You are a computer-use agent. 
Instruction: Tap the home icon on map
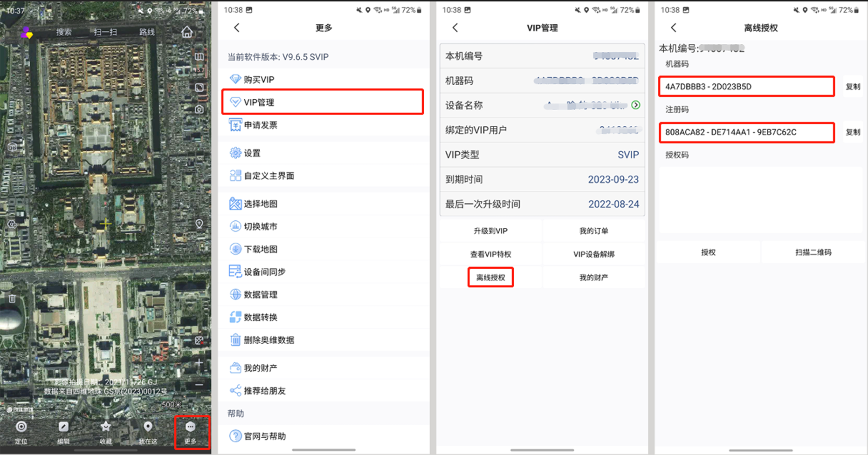coord(187,32)
